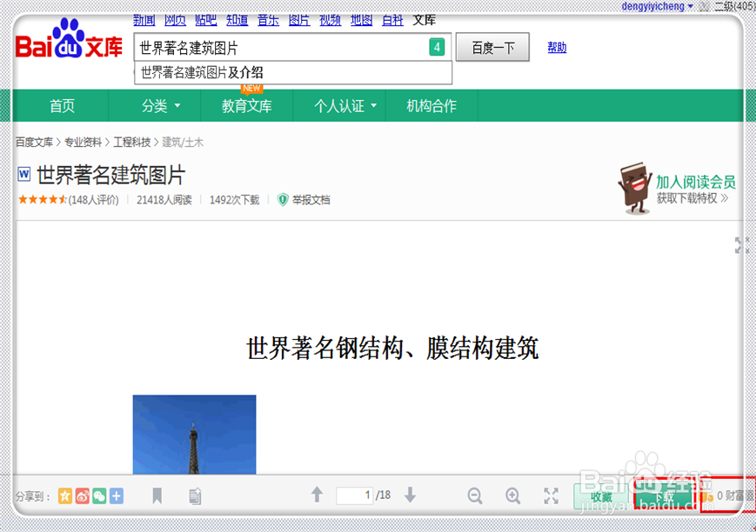Open the 教育文库 section
The height and width of the screenshot is (532, 756).
click(247, 104)
